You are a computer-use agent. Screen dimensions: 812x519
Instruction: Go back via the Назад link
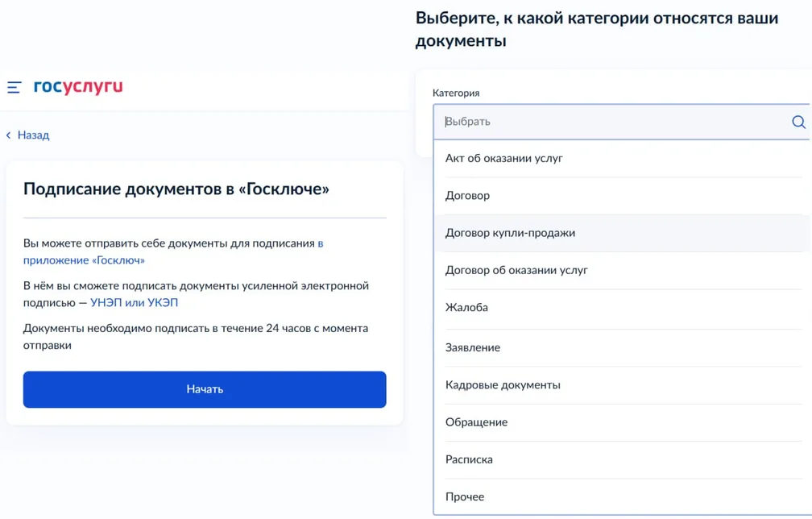(x=33, y=135)
